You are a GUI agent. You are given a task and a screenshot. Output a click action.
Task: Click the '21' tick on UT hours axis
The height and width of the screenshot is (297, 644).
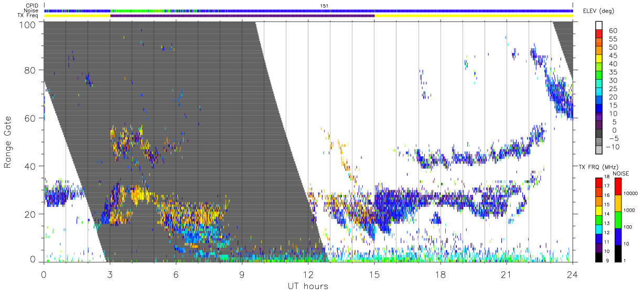click(x=507, y=274)
